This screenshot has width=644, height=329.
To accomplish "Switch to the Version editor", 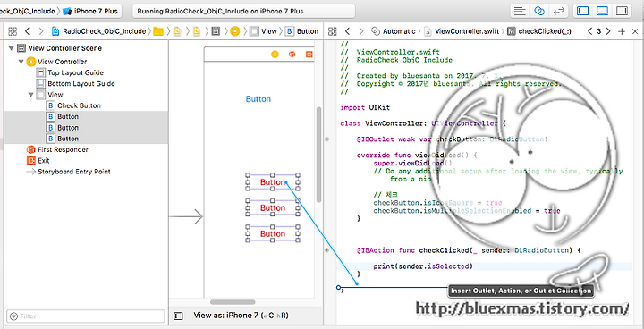I will [x=558, y=11].
